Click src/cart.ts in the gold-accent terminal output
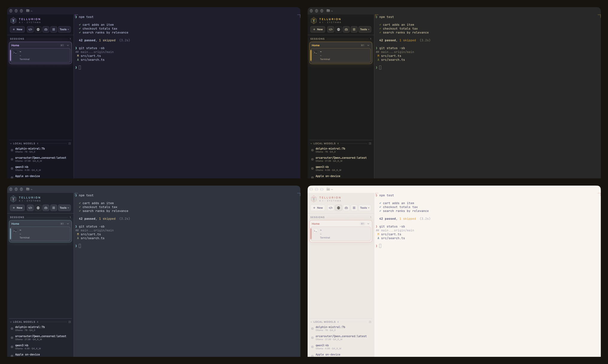The width and height of the screenshot is (608, 364). pyautogui.click(x=390, y=56)
